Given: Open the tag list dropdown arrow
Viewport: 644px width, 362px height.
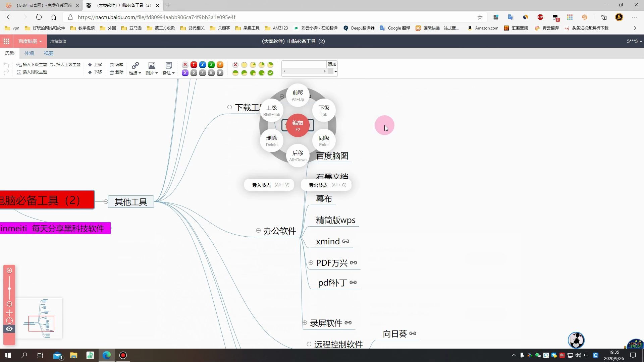Looking at the screenshot, I should click(335, 71).
